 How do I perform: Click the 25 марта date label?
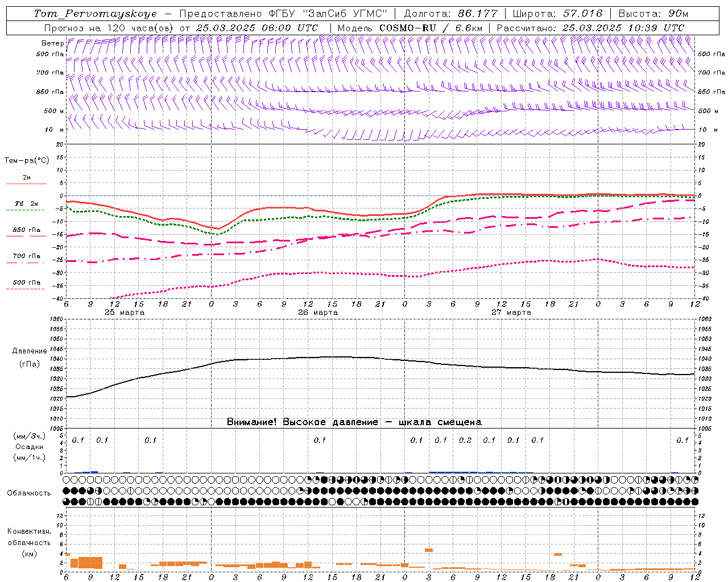125,313
